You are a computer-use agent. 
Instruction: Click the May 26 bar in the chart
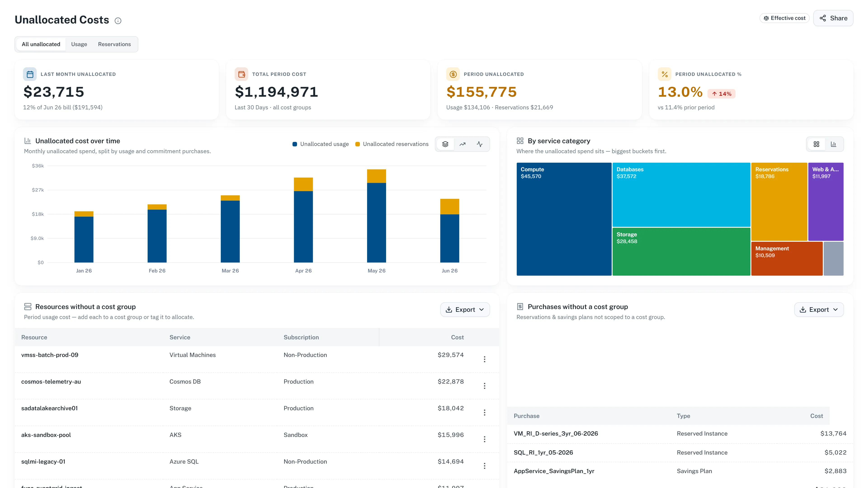pyautogui.click(x=376, y=216)
